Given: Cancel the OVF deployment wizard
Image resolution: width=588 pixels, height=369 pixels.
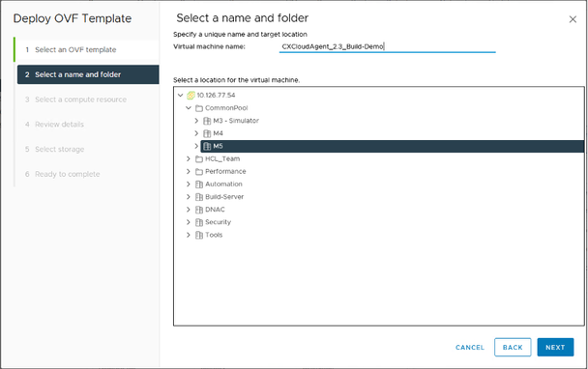Looking at the screenshot, I should tap(470, 348).
